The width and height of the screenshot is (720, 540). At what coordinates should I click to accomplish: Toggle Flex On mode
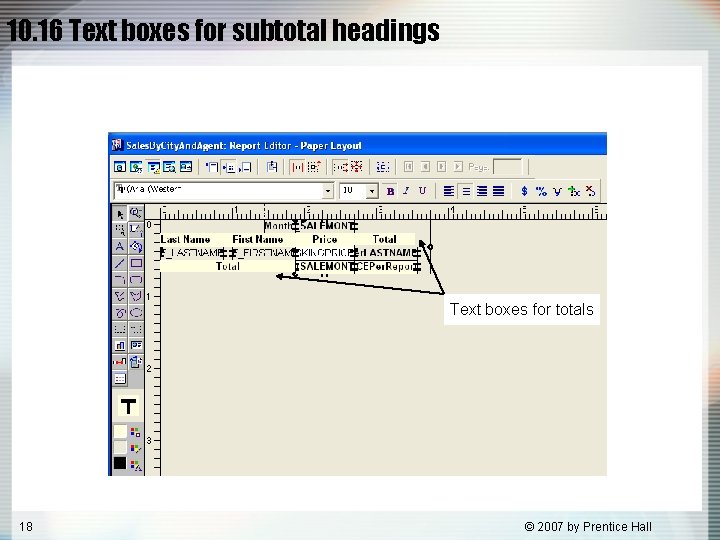click(x=340, y=167)
